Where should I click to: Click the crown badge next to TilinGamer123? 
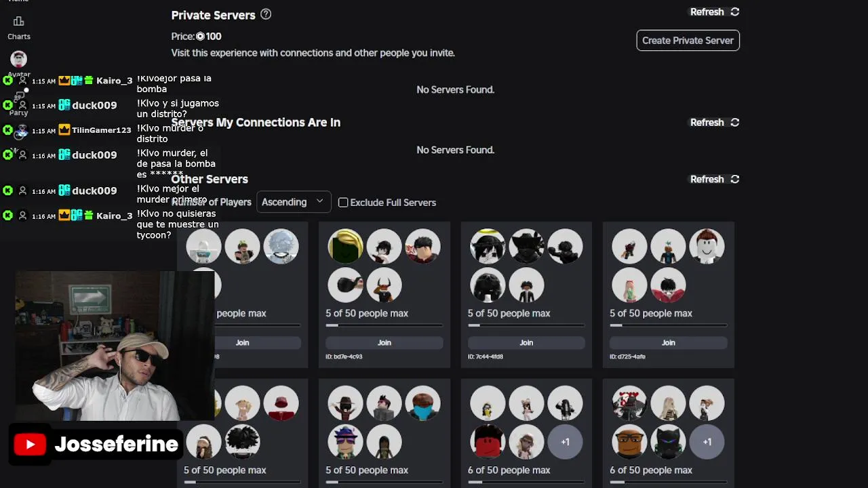64,130
